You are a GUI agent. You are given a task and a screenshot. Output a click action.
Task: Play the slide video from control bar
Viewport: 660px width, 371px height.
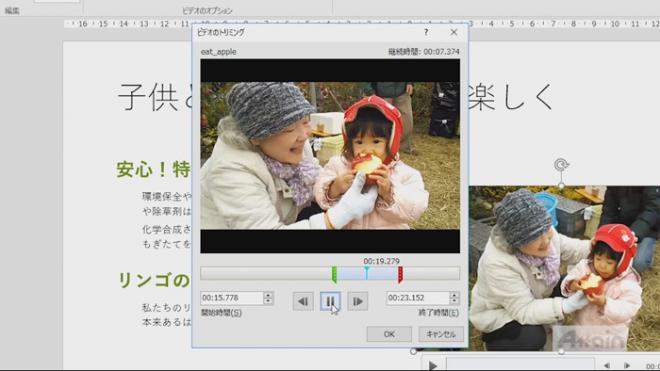(432, 366)
